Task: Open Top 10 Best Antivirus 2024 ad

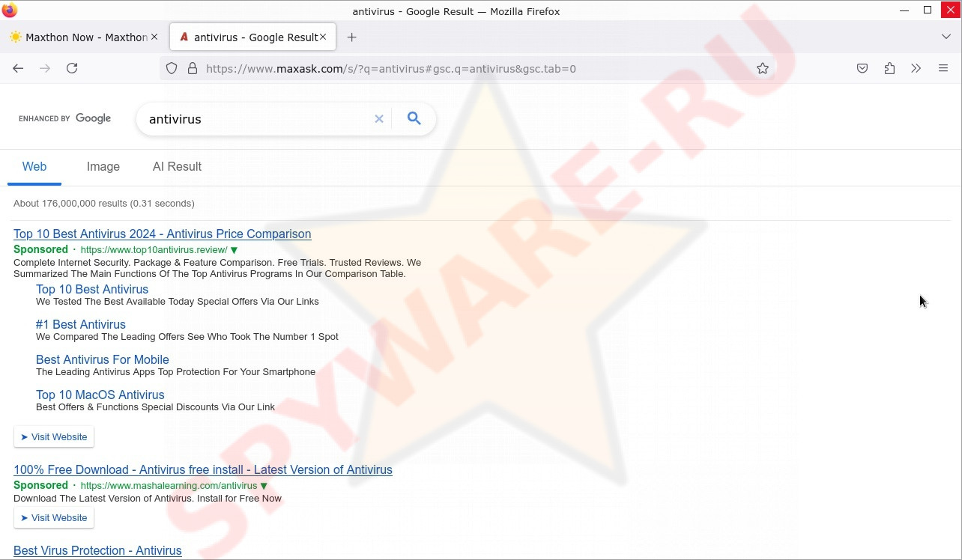Action: [162, 234]
